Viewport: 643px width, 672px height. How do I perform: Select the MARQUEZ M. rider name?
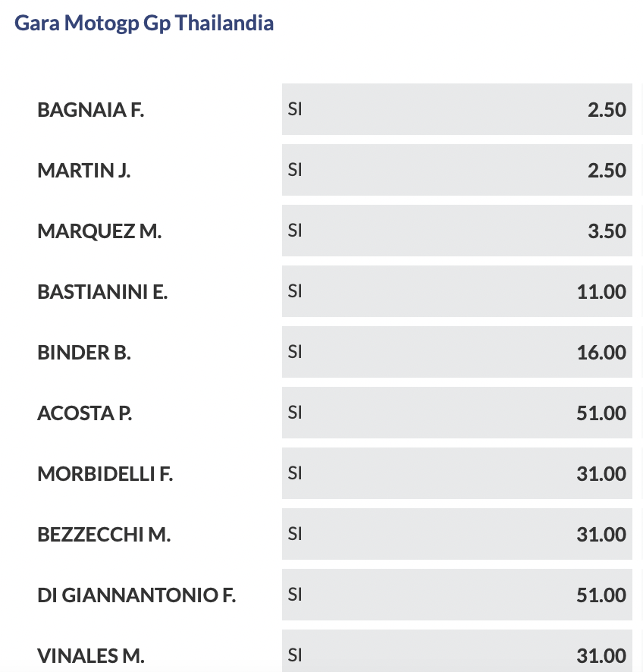[x=99, y=231]
